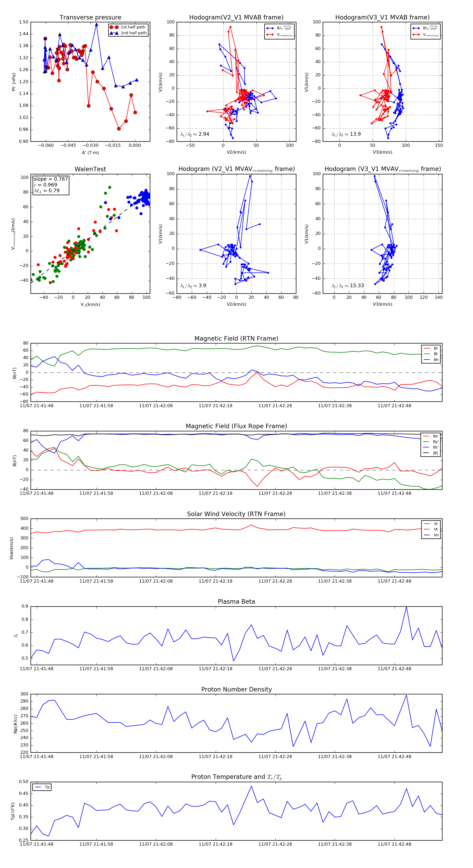
Task: Select the "Bn" legend entry
Action: point(431,360)
